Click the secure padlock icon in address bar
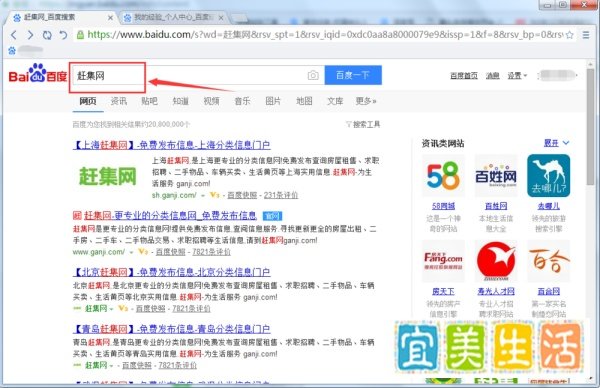This screenshot has height=388, width=600. point(80,35)
